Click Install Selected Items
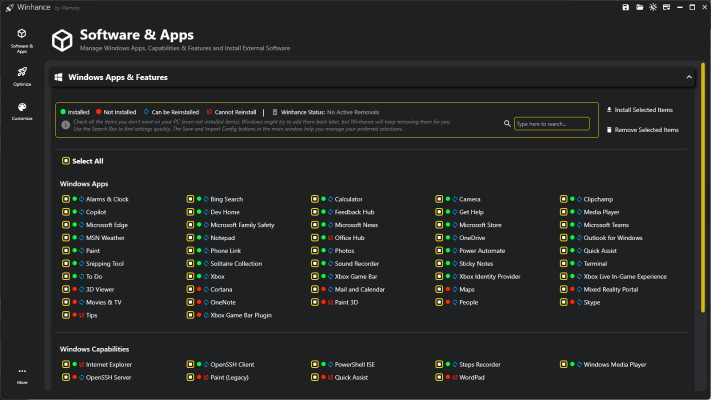Screen dimensions: 711x400 point(640,110)
